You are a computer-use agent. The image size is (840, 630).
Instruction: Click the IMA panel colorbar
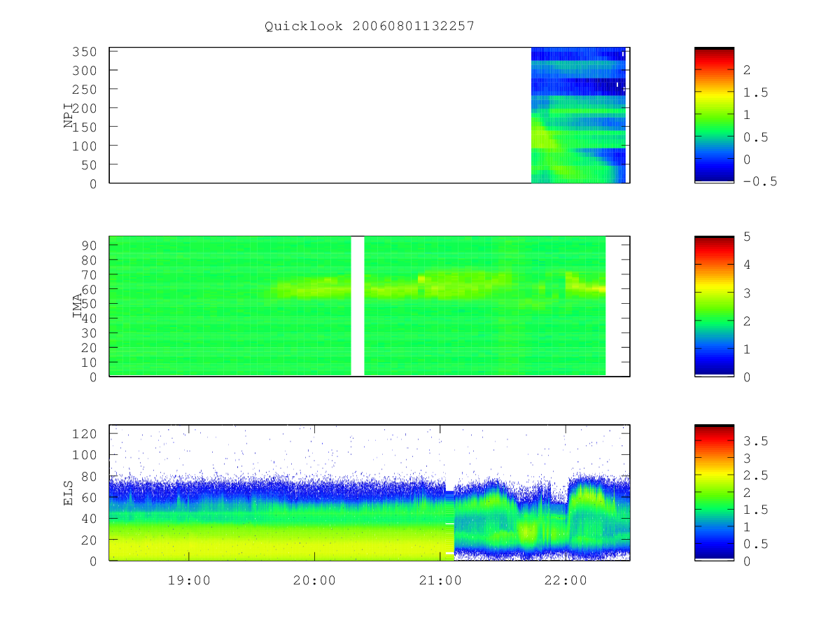(714, 306)
